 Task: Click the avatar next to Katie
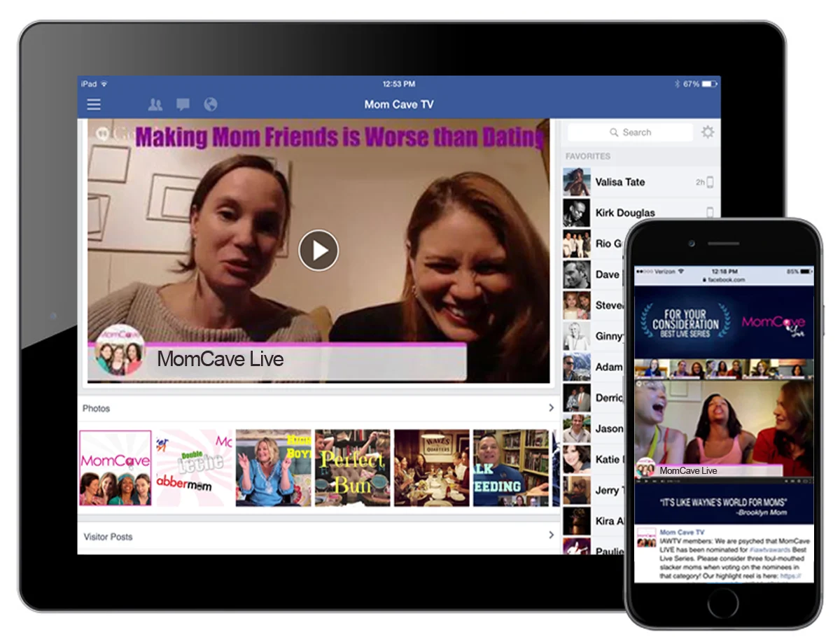(x=577, y=459)
